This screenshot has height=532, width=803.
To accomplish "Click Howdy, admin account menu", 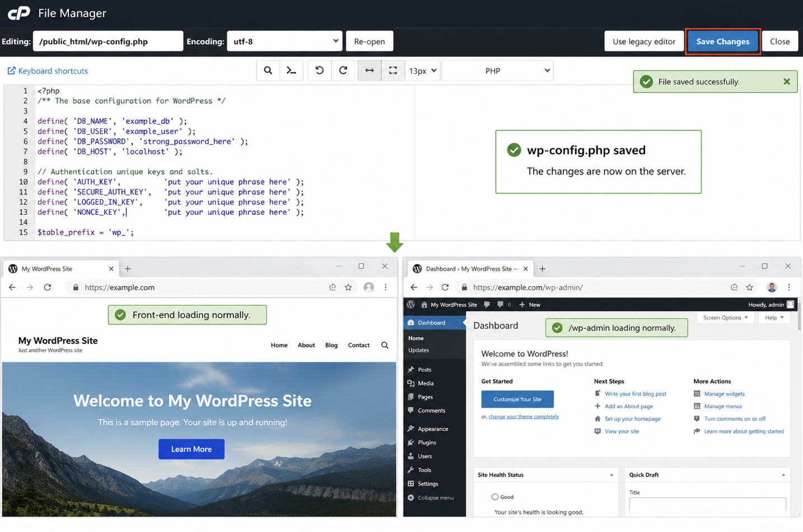I will coord(771,305).
